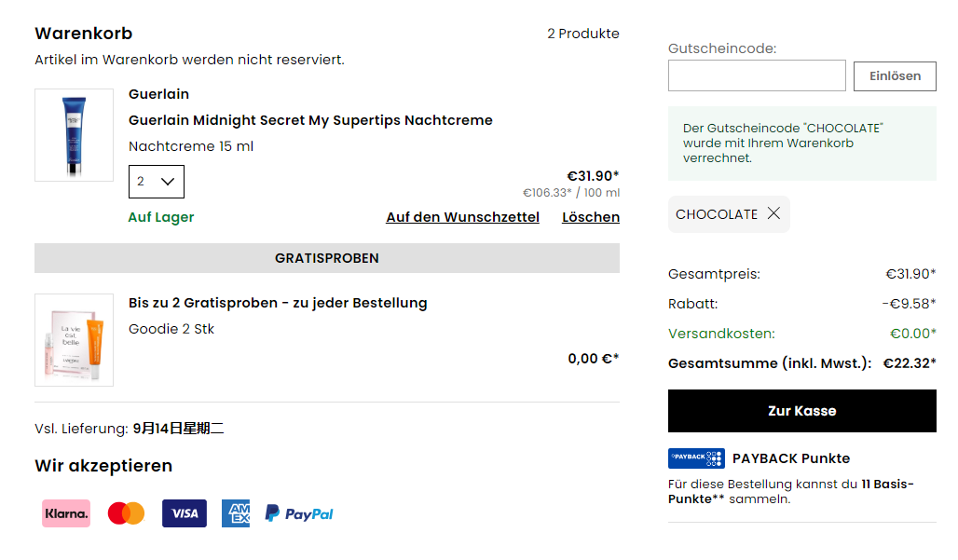This screenshot has width=958, height=560.
Task: Click the PayPal logo
Action: click(x=299, y=513)
